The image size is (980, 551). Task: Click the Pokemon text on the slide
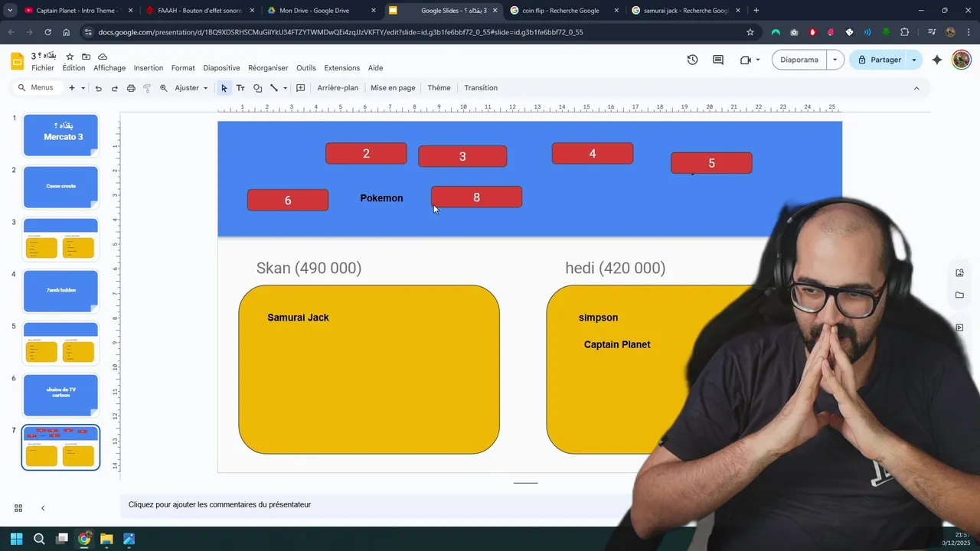pos(381,198)
